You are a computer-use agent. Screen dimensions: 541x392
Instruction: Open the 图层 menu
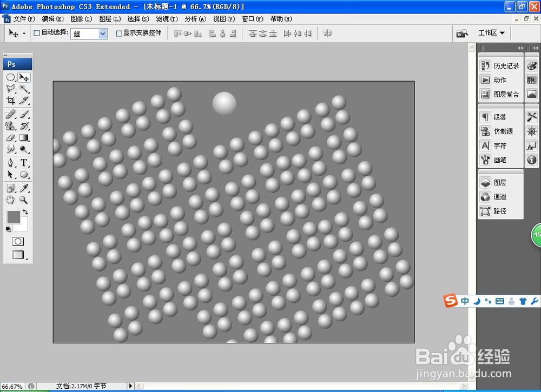110,19
